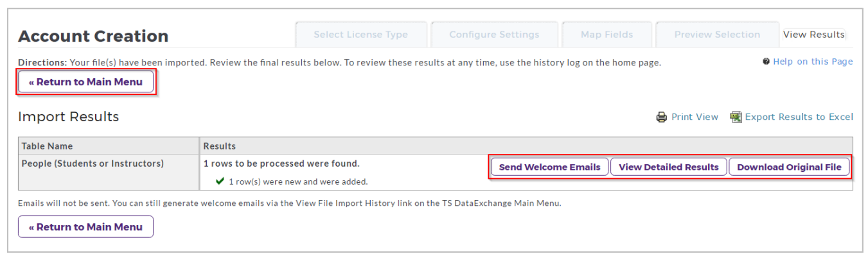Return to Main Menu using top button
This screenshot has width=868, height=261.
pos(85,82)
